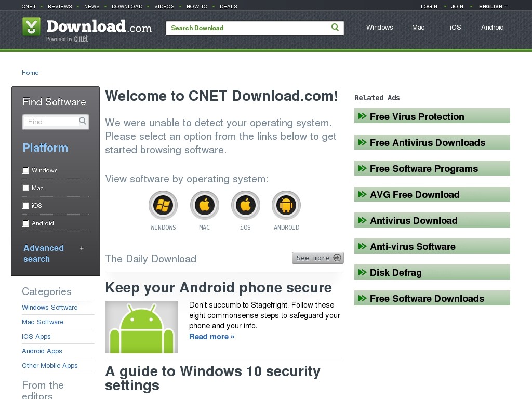Open DEALS in the top menu
The height and width of the screenshot is (399, 532).
coord(229,6)
